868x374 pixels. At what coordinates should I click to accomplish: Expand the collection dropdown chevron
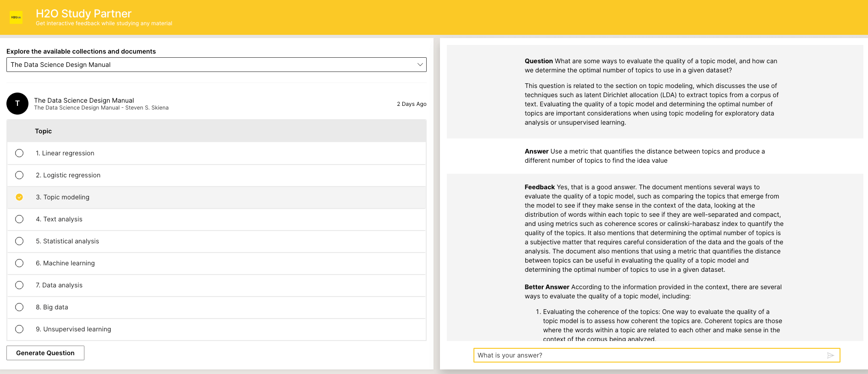(420, 65)
